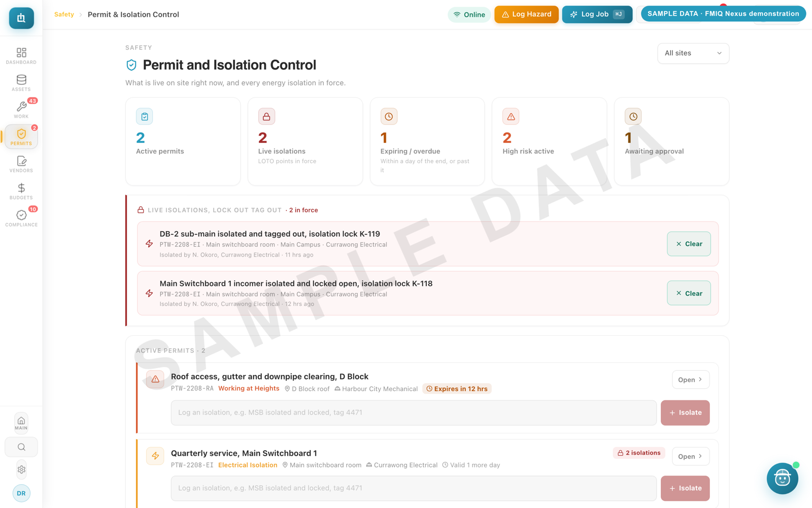Click the Expiring / overdue clock icon

[x=389, y=116]
